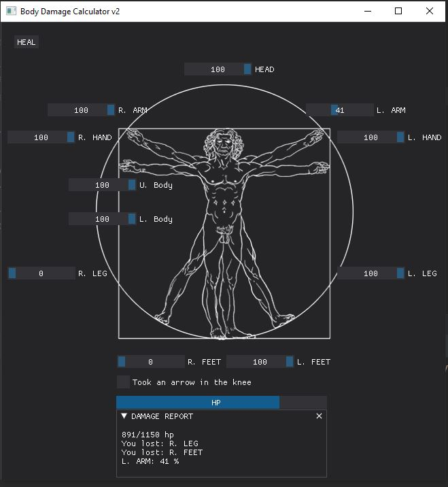This screenshot has width=448, height=487.
Task: Click the R. LEG slider showing 0
Action: tap(41, 273)
